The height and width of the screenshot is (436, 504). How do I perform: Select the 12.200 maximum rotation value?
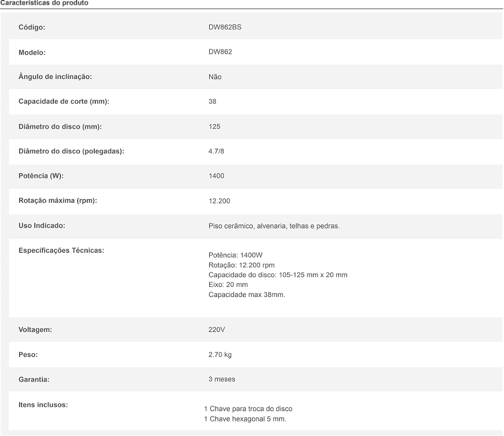click(219, 201)
